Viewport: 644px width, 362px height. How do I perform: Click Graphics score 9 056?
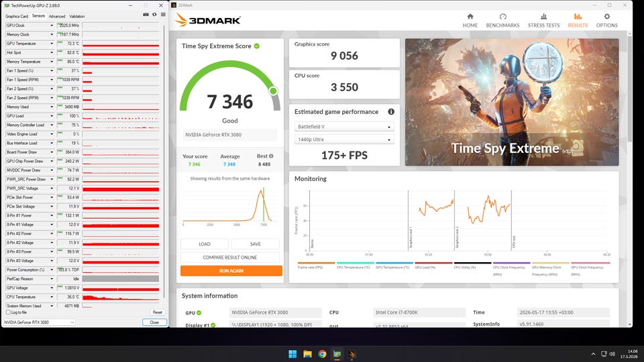[344, 56]
